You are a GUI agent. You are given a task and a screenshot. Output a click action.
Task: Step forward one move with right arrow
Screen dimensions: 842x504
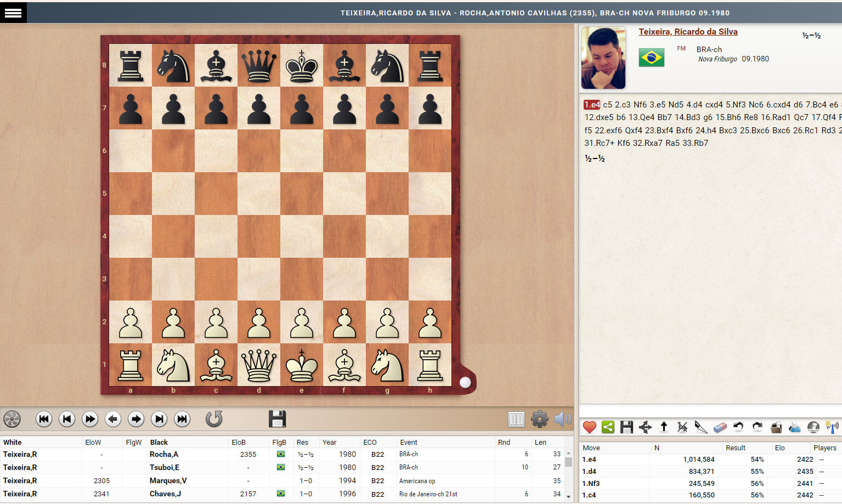coord(136,419)
